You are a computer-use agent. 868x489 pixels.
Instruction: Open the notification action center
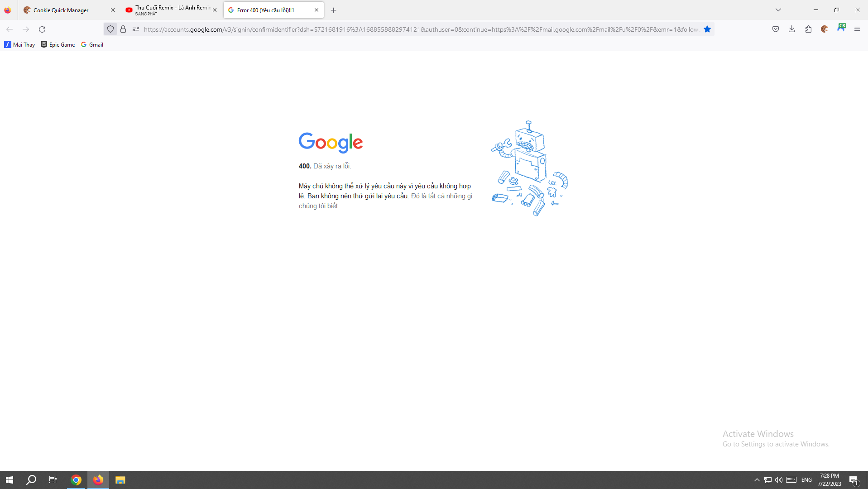[854, 480]
